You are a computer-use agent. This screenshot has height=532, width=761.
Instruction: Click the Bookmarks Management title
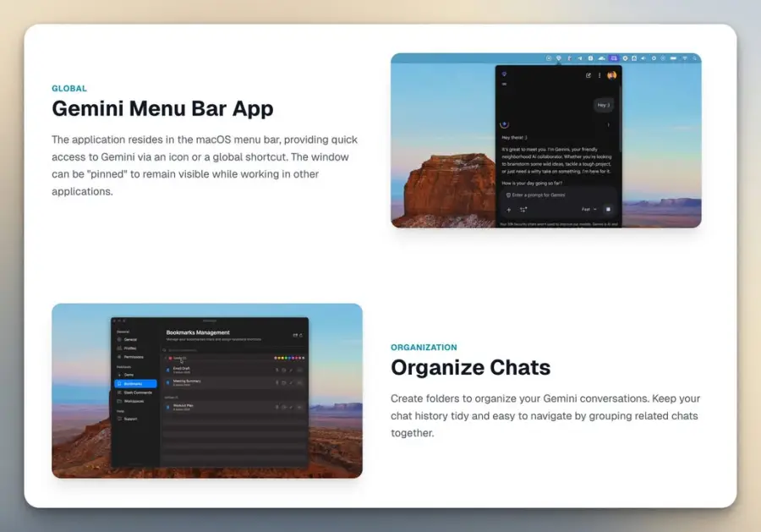198,332
